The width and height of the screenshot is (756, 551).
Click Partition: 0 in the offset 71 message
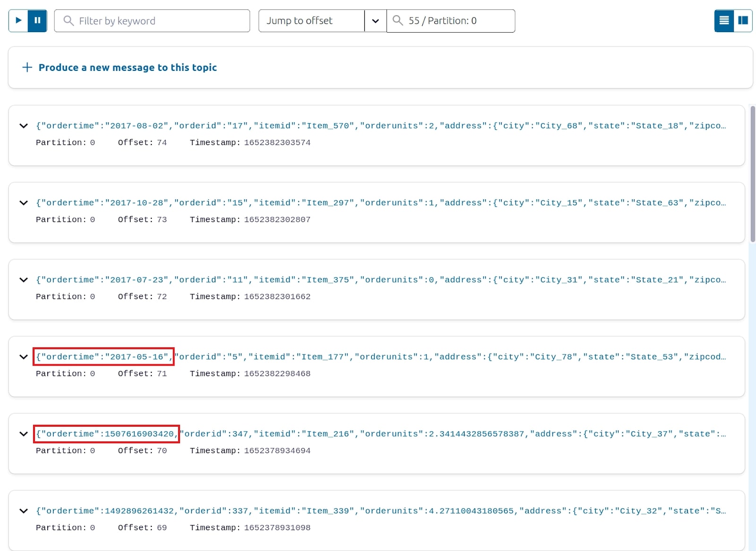tap(65, 374)
